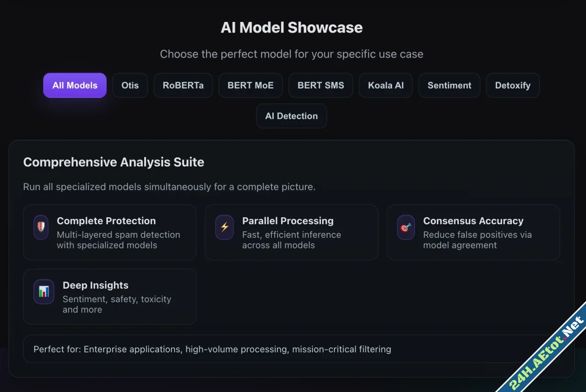The height and width of the screenshot is (392, 586).
Task: Activate the All Models filter
Action: tap(75, 85)
